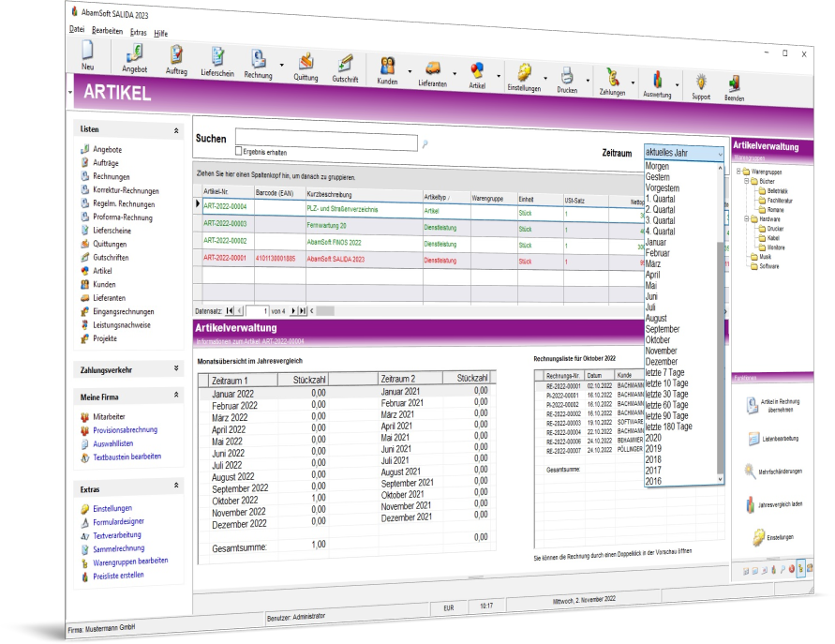Click Artikel in Rechnung übernehmen icon
Screen dimensions: 835x644
[x=752, y=406]
